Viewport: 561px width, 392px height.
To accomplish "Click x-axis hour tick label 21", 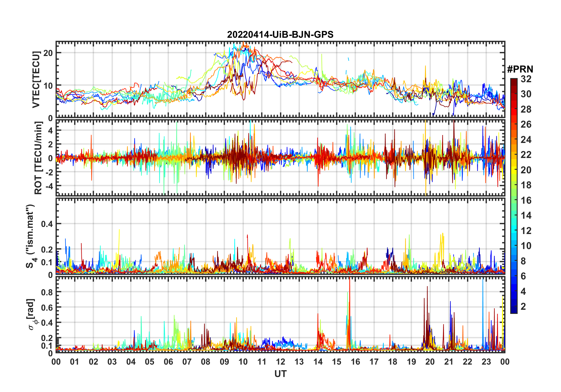I will point(449,362).
